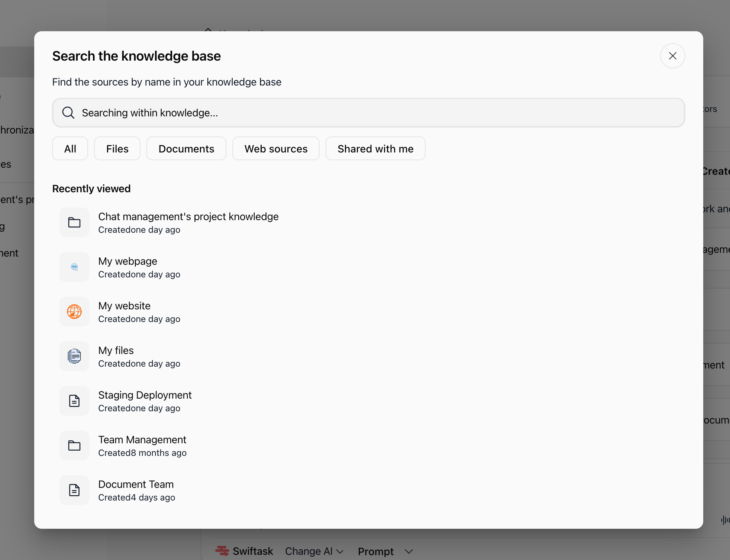Viewport: 730px width, 560px height.
Task: Open folder icon for Chat management's project knowledge
Action: [74, 222]
